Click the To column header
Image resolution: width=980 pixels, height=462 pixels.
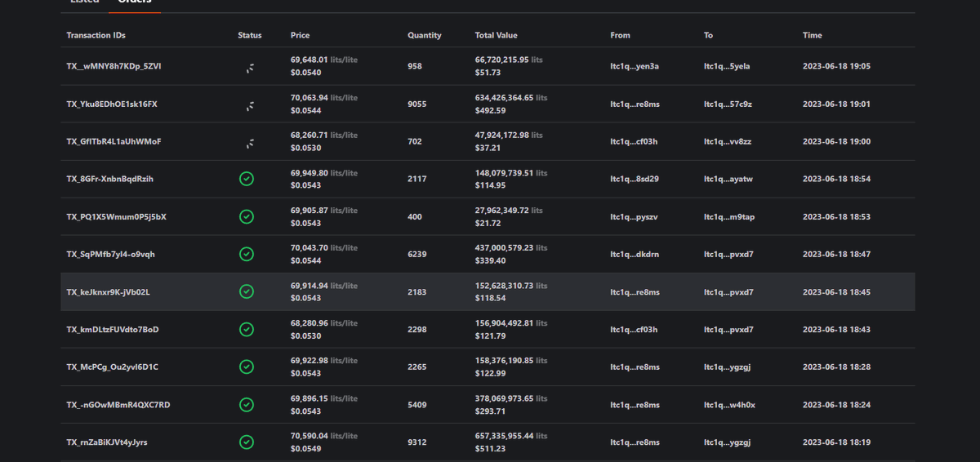pyautogui.click(x=708, y=35)
